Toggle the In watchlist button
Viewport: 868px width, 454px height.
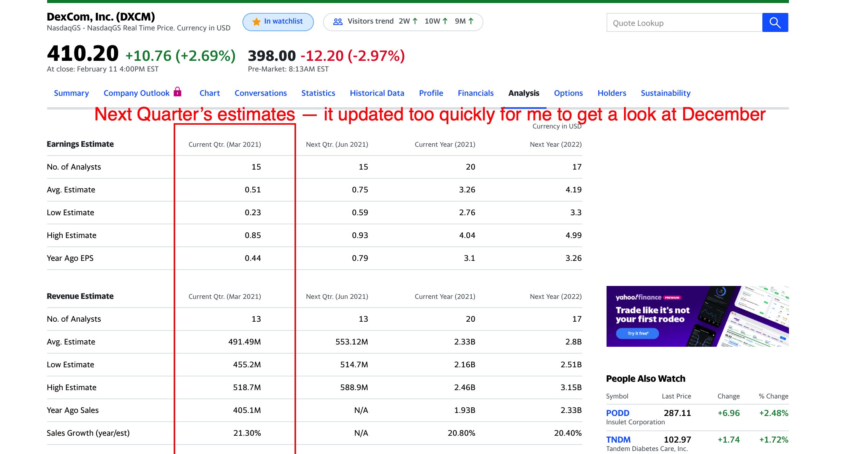278,22
